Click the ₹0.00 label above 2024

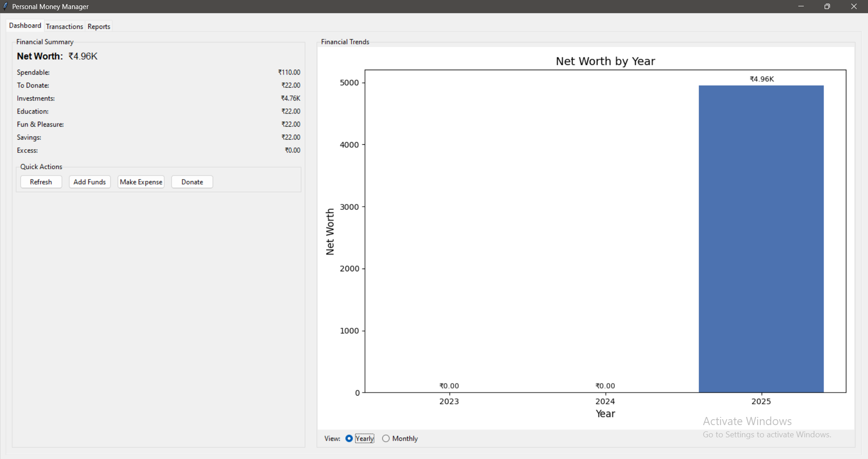(605, 386)
